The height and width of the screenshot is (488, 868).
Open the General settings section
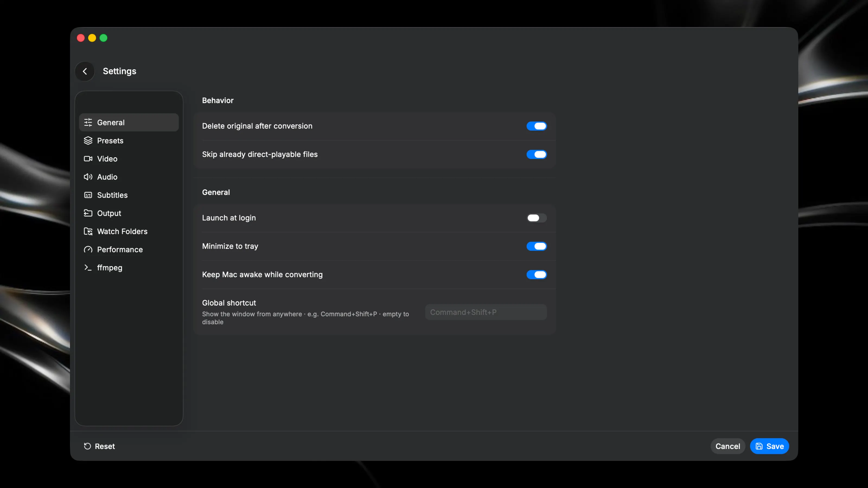[129, 122]
